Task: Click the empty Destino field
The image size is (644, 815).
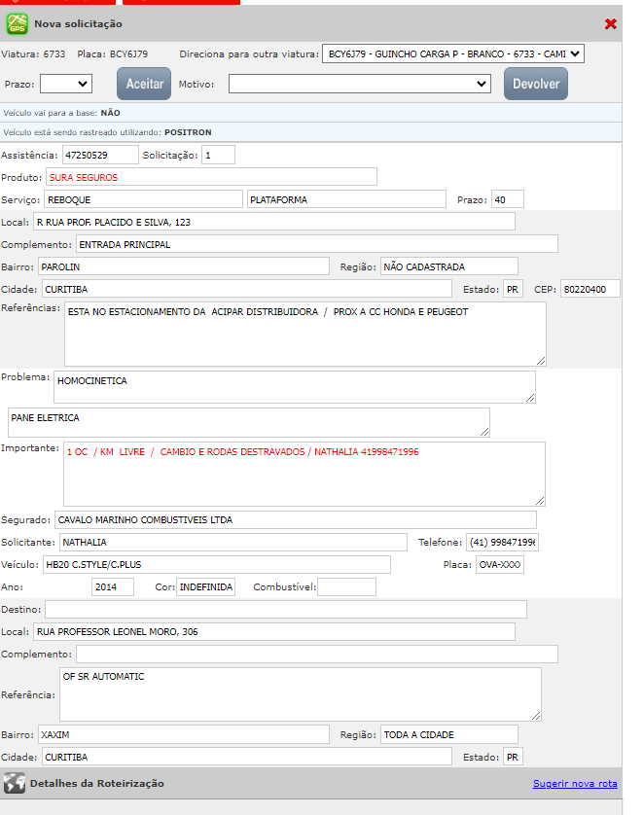Action: (286, 610)
